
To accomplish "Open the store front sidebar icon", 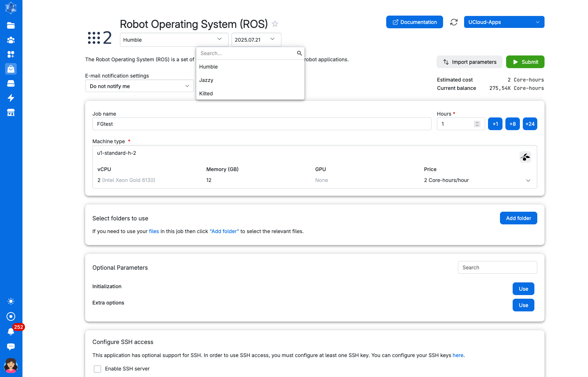I will pos(11,112).
